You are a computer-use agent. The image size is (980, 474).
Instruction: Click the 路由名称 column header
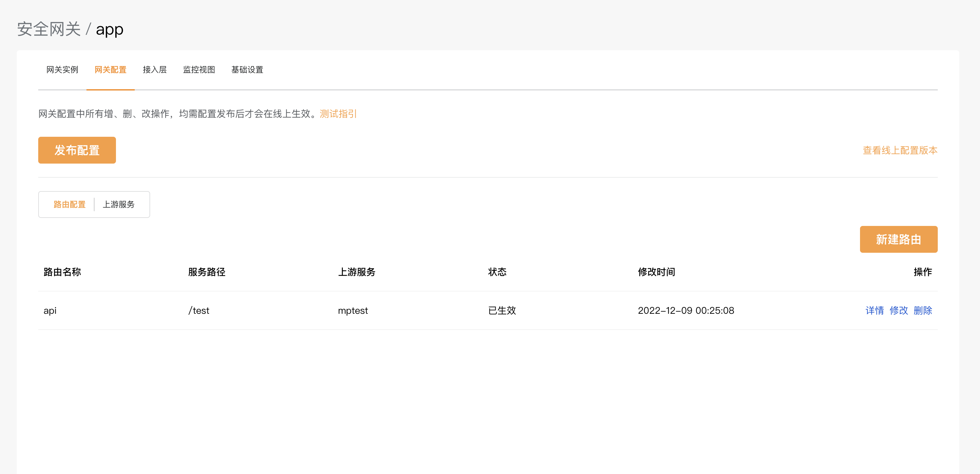pyautogui.click(x=62, y=272)
